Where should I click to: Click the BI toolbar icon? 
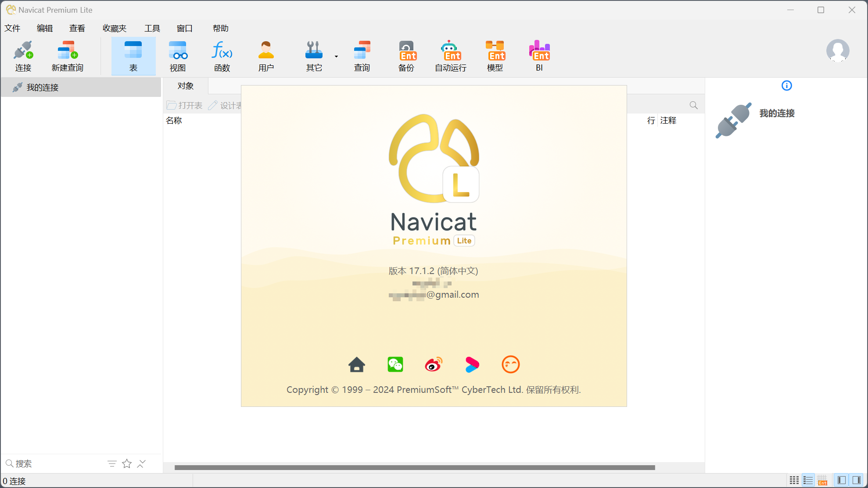tap(539, 55)
